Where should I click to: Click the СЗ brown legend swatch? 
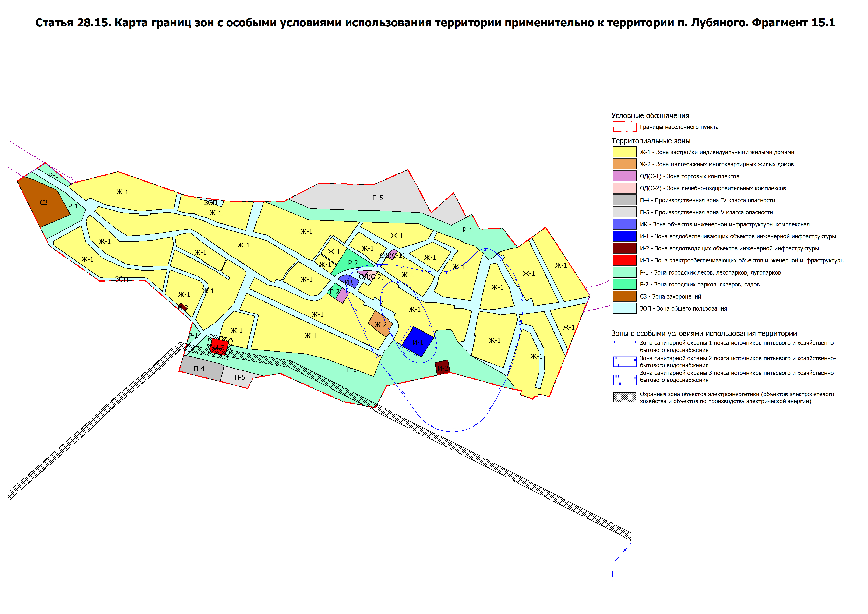coord(624,296)
